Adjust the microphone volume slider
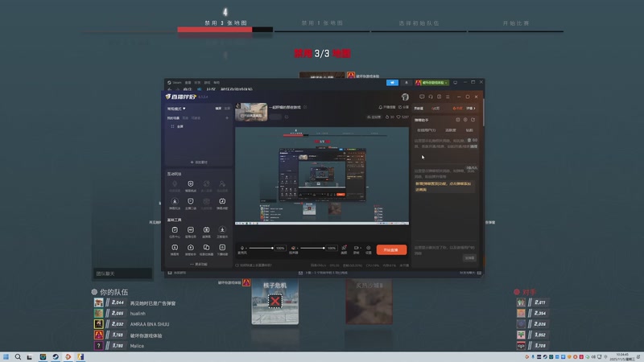The width and height of the screenshot is (644, 362). [261, 248]
